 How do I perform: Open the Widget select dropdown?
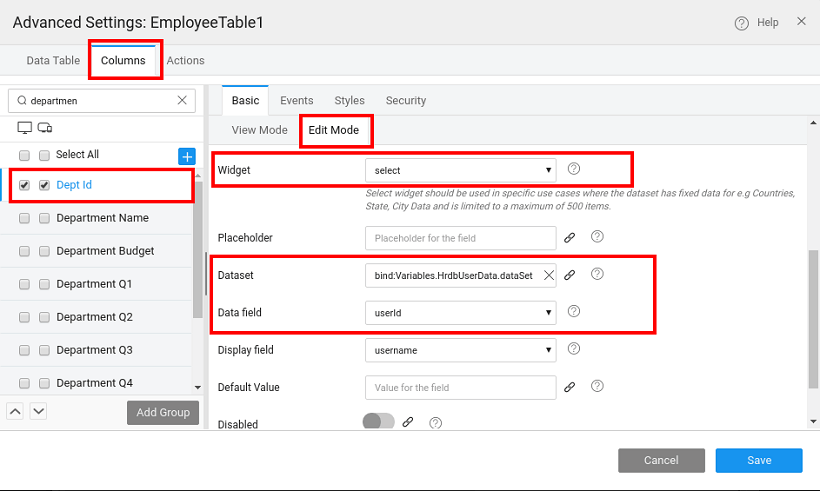tap(460, 170)
